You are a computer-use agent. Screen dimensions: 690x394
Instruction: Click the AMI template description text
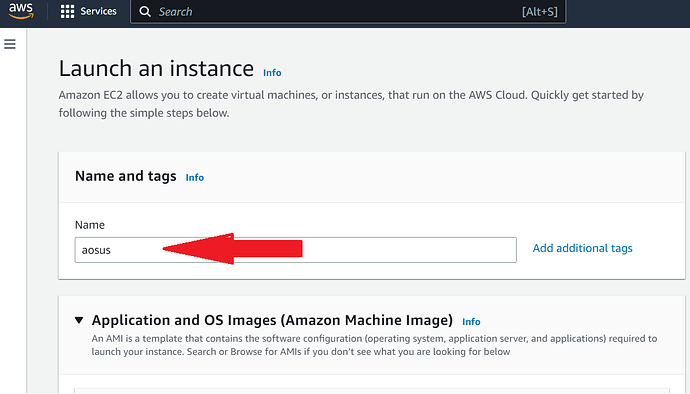(x=374, y=345)
